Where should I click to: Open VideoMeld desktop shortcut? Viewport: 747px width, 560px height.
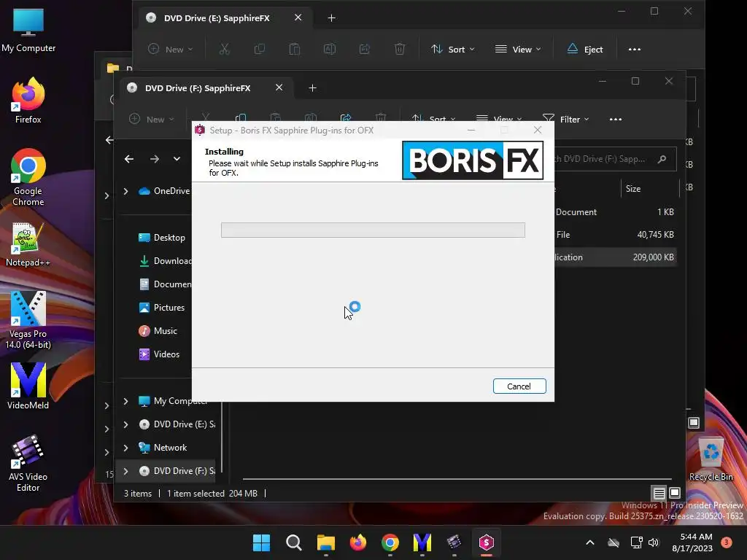click(x=28, y=386)
